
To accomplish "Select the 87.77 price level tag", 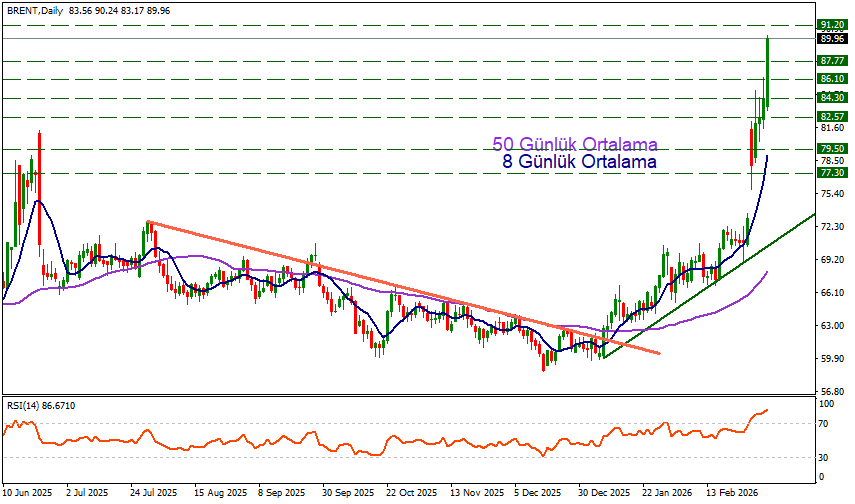I will point(832,60).
